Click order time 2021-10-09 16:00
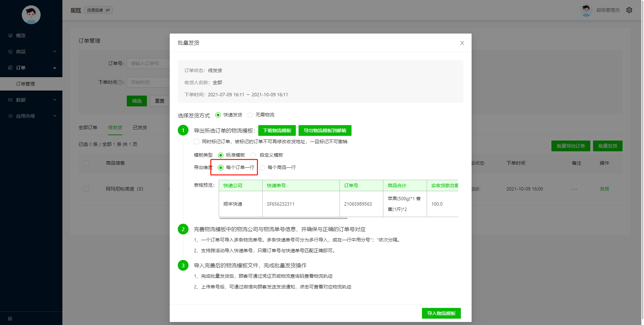644x325 pixels. [x=525, y=189]
